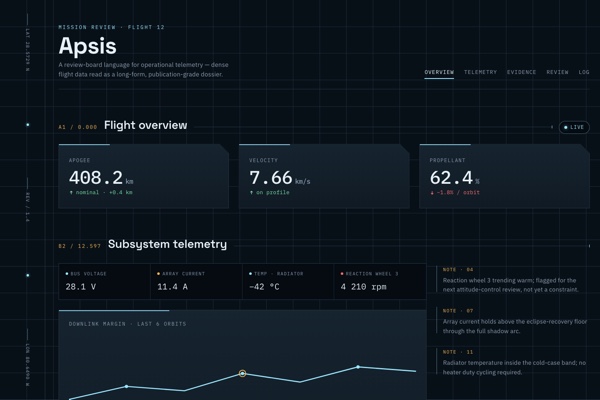Open Note 04 about reaction wheel 3
Viewport: 600px width, 400px height.
click(512, 280)
